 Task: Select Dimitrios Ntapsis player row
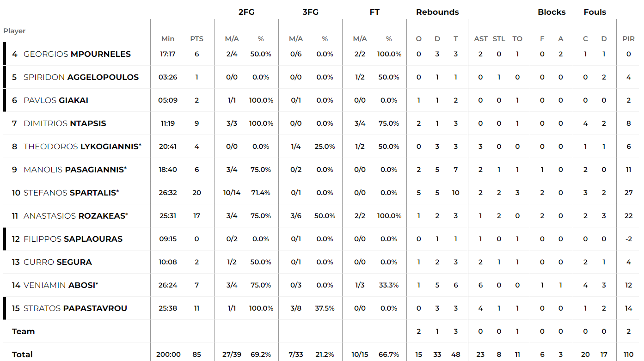[322, 123]
